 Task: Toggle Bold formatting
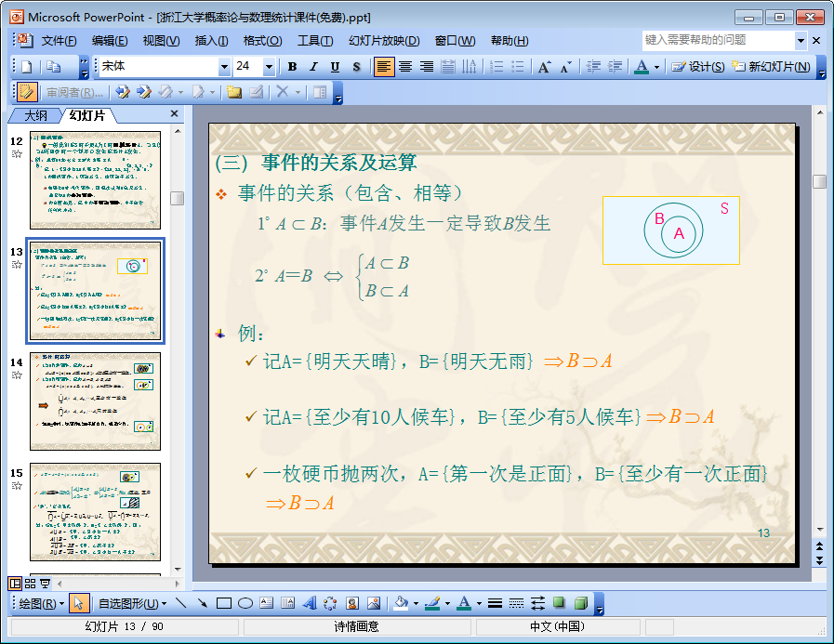292,67
